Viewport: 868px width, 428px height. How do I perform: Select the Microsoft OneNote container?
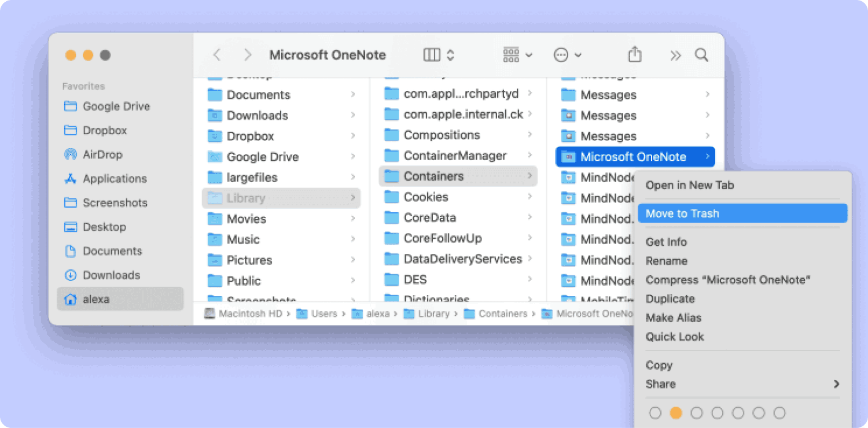coord(635,157)
